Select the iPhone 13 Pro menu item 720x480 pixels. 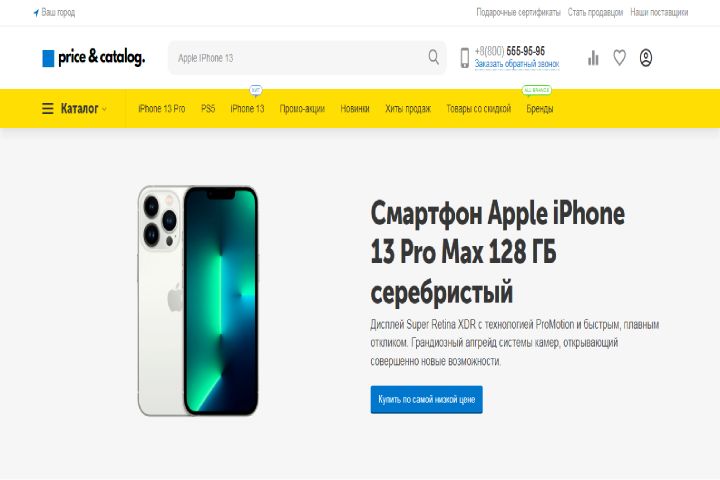pyautogui.click(x=162, y=109)
